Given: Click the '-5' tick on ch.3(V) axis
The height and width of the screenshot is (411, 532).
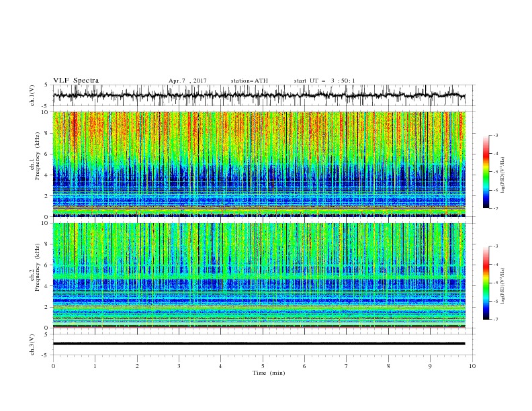Looking at the screenshot, I should click(x=45, y=355).
